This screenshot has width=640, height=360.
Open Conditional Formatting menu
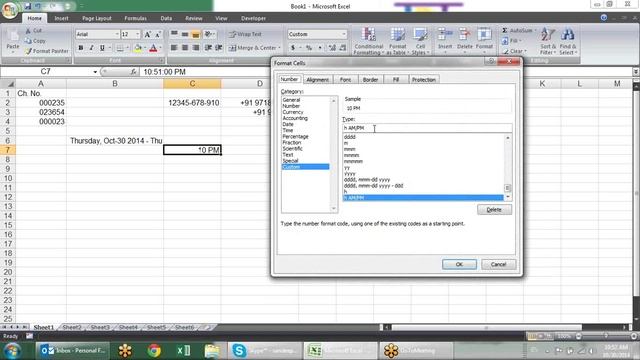coord(369,41)
